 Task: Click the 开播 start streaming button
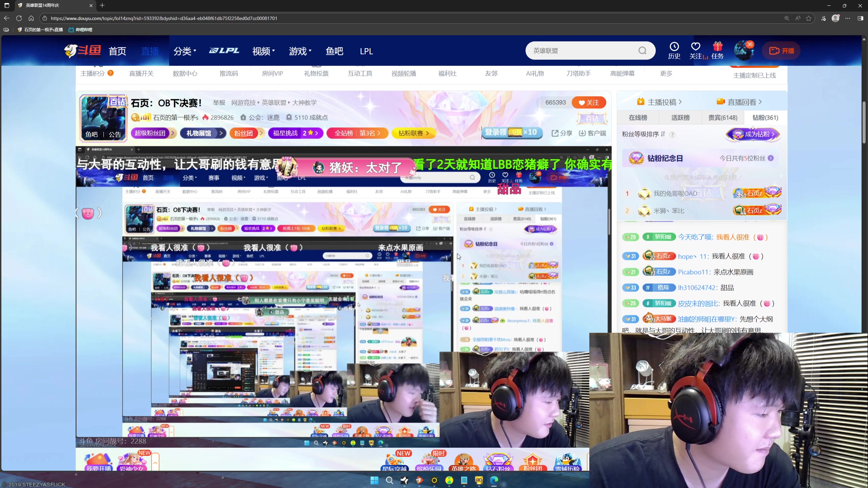click(781, 51)
